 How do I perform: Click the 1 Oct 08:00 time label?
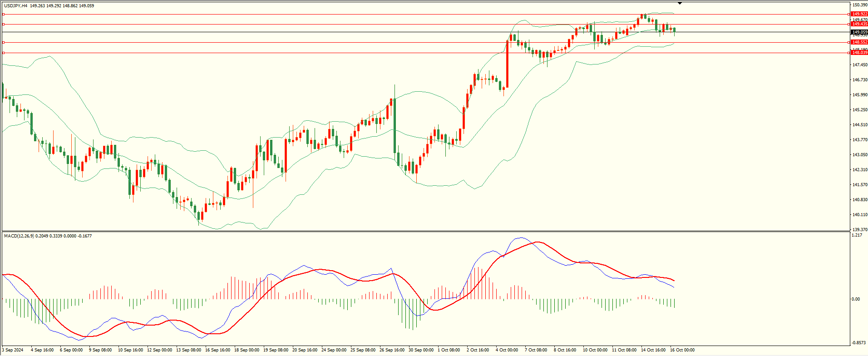pos(449,350)
